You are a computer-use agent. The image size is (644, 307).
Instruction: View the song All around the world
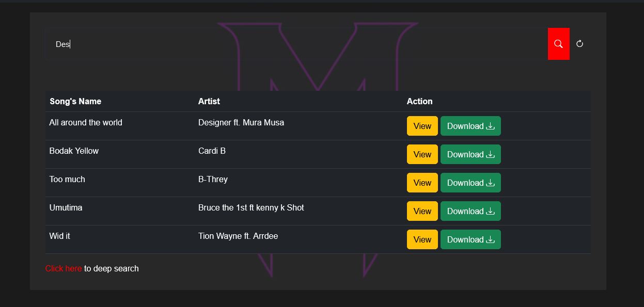pyautogui.click(x=422, y=126)
